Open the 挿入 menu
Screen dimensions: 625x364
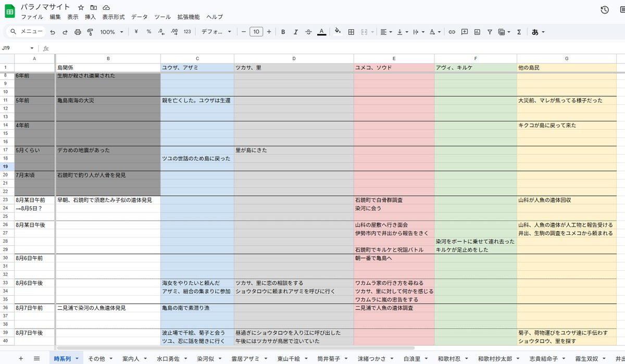click(91, 17)
